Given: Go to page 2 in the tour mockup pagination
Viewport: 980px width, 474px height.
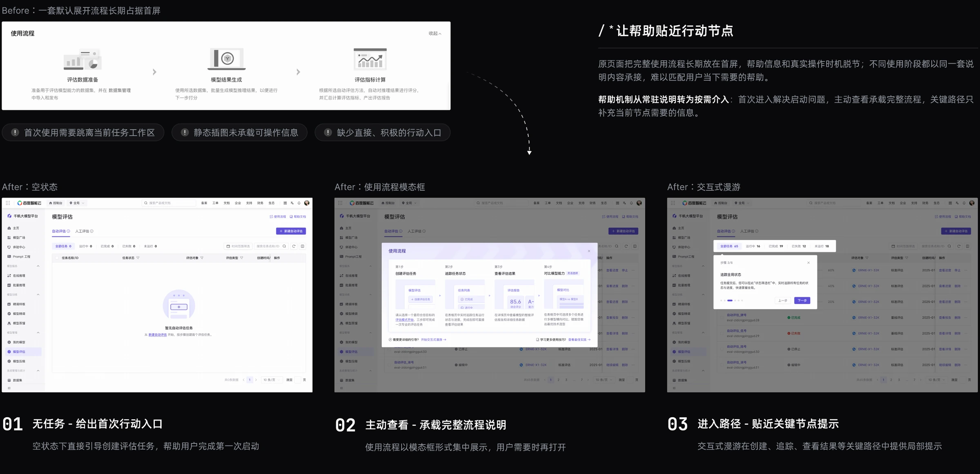Looking at the screenshot, I should tap(891, 380).
